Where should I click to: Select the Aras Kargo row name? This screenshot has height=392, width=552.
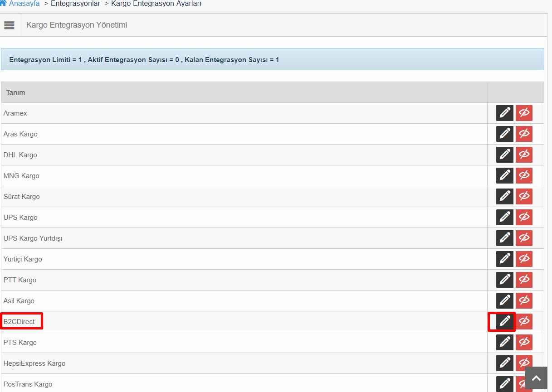tap(20, 134)
